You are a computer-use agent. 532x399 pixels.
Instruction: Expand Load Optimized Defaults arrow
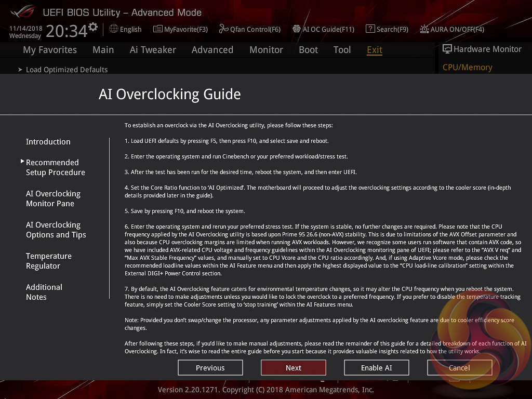20,70
